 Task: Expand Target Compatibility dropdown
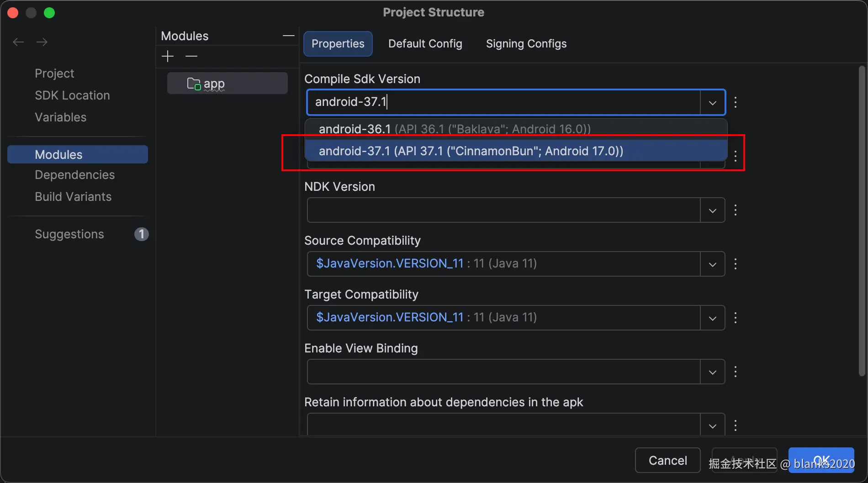click(x=712, y=318)
